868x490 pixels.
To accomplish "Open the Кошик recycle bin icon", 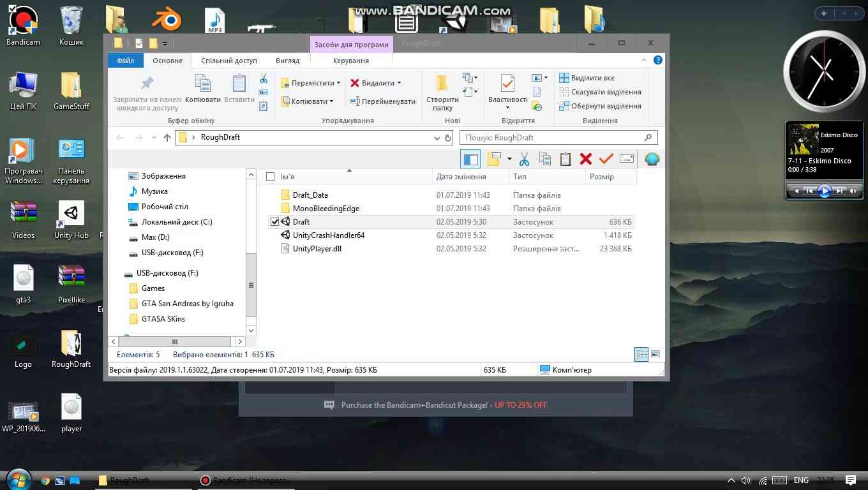I will 71,26.
